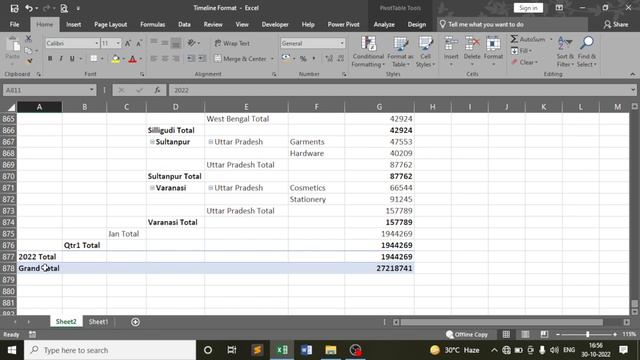The height and width of the screenshot is (360, 640).
Task: Switch to the Formulas tab
Action: [152, 24]
